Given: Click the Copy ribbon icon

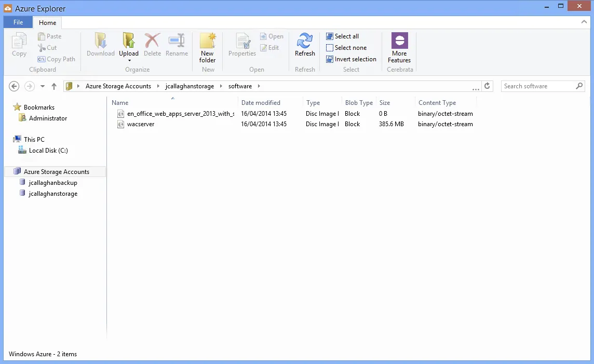Looking at the screenshot, I should click(19, 41).
